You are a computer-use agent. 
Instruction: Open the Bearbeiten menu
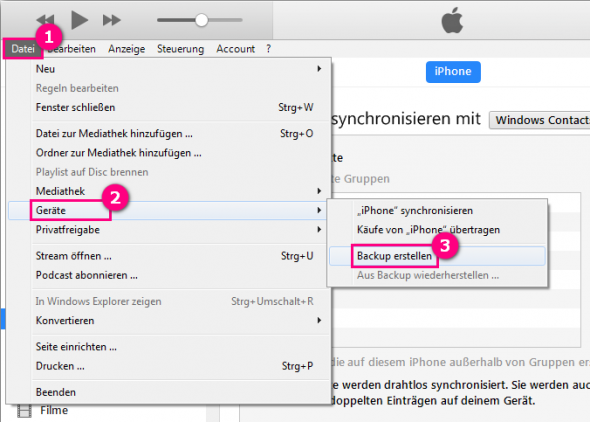(71, 49)
